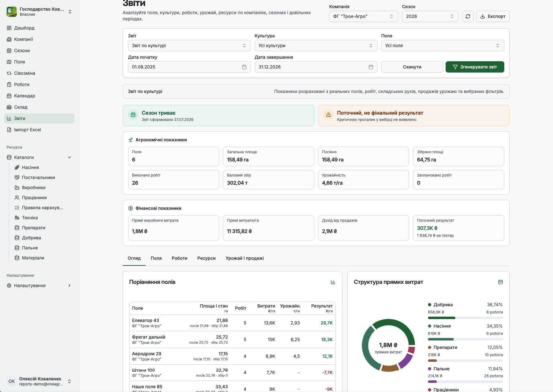Click the 'Валовий збір' card 302,04 т
This screenshot has height=392, width=553.
pyautogui.click(x=268, y=180)
